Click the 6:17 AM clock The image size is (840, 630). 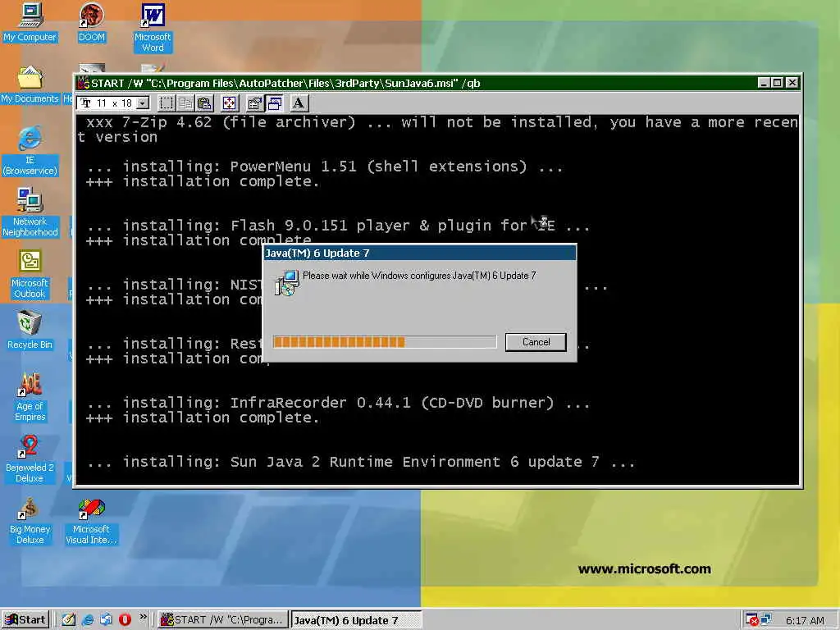pyautogui.click(x=805, y=620)
